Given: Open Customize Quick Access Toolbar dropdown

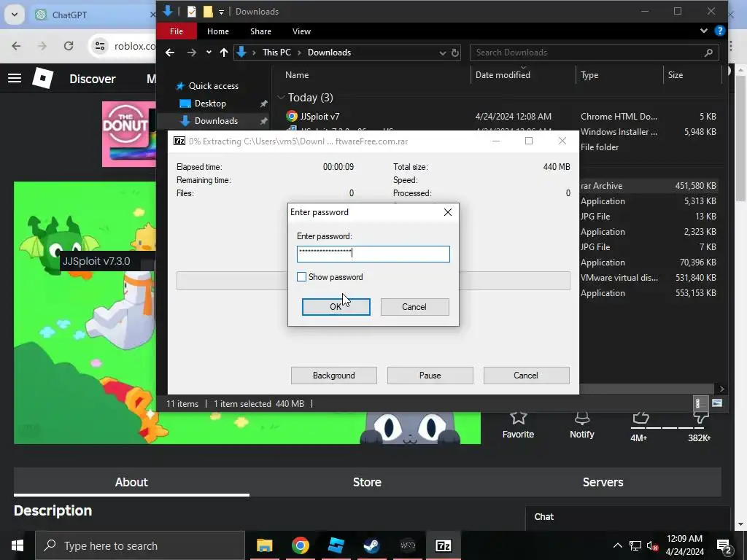Looking at the screenshot, I should [221, 12].
